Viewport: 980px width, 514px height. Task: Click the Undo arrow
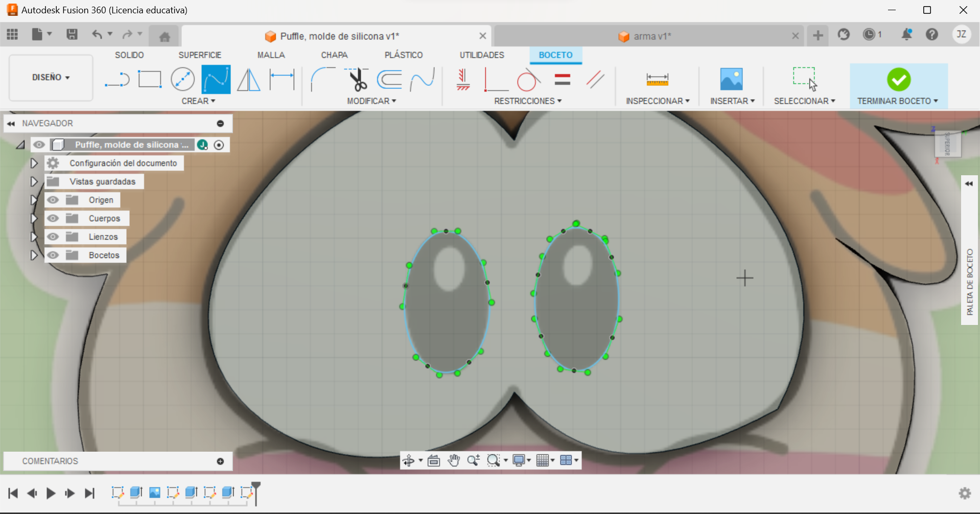(97, 34)
